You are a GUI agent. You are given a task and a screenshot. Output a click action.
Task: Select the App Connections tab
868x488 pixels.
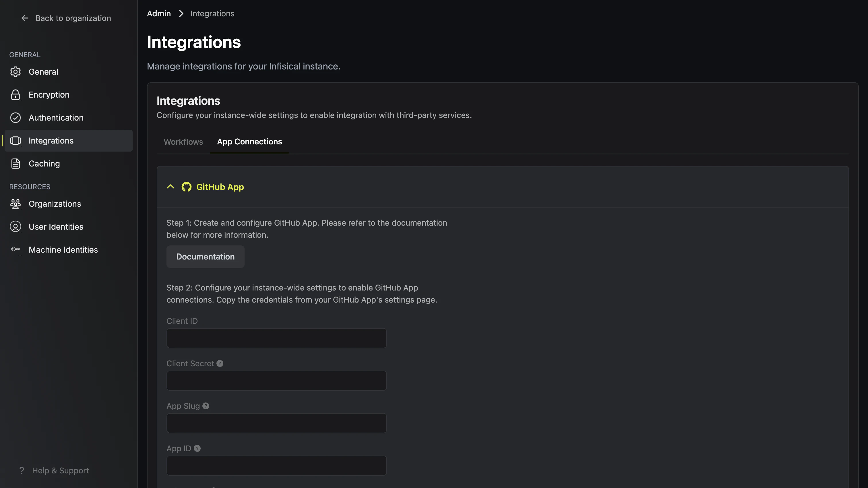[x=249, y=142]
